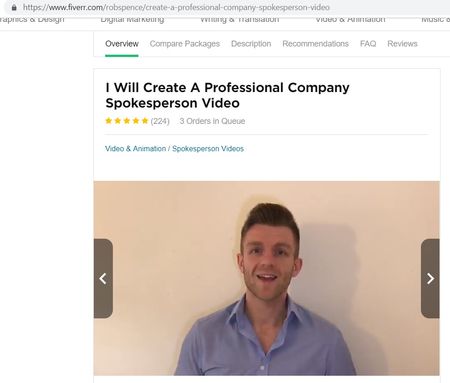Open Writing & Translation category menu

pyautogui.click(x=240, y=20)
